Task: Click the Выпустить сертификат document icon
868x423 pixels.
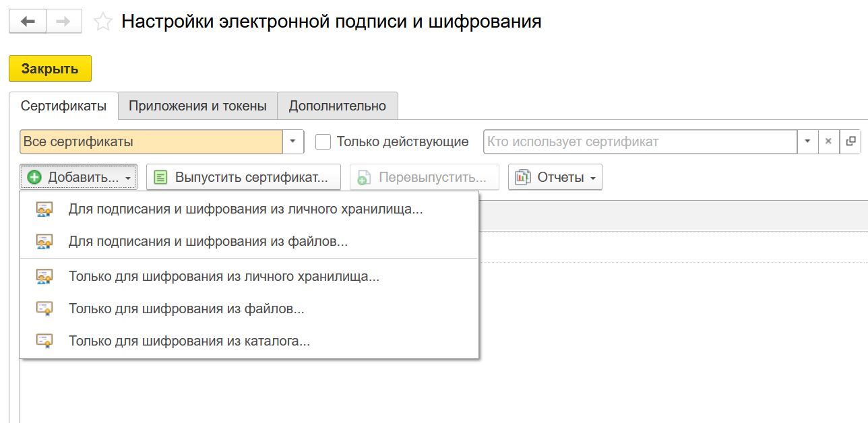Action: tap(160, 177)
